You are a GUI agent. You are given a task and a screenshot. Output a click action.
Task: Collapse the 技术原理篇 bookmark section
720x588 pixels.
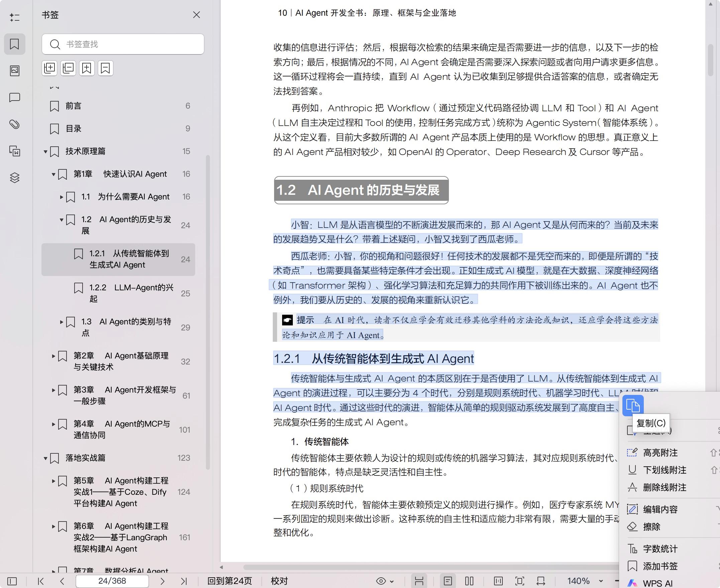click(x=45, y=152)
